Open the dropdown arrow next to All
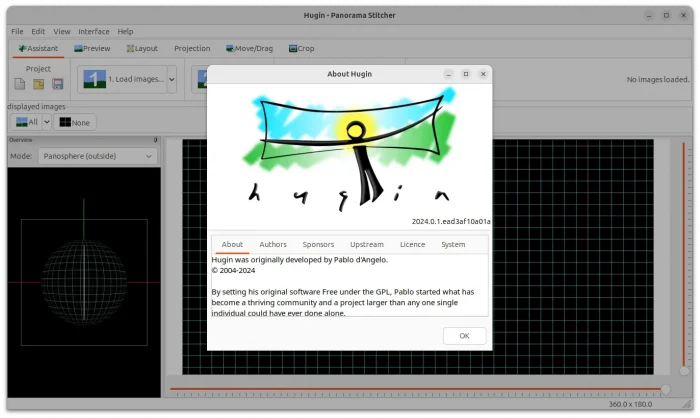This screenshot has width=700, height=418. 46,122
